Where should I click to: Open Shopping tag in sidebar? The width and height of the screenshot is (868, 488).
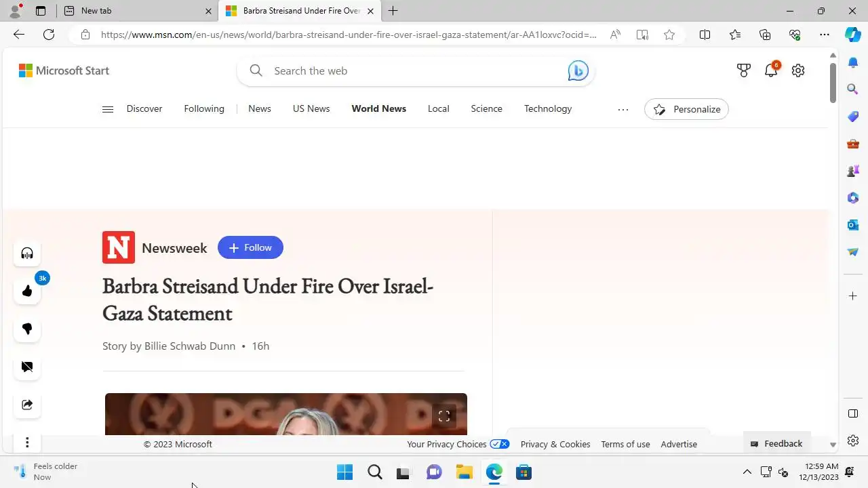coord(853,117)
